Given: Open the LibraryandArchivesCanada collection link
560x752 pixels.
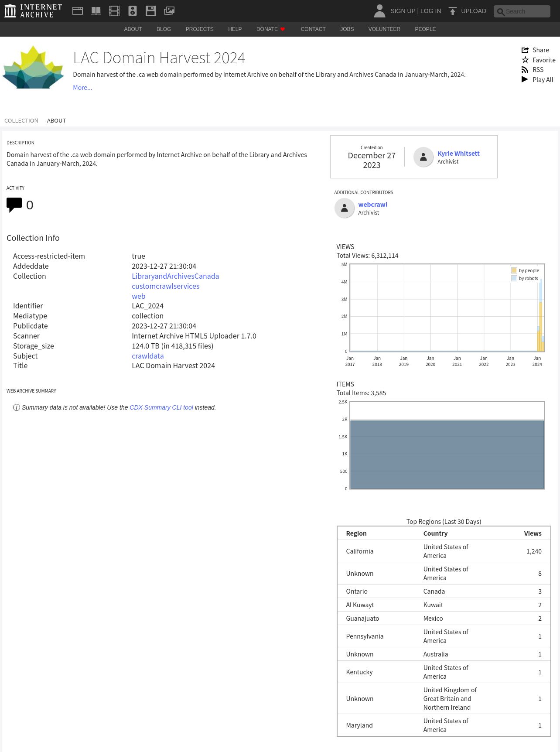Looking at the screenshot, I should point(175,276).
